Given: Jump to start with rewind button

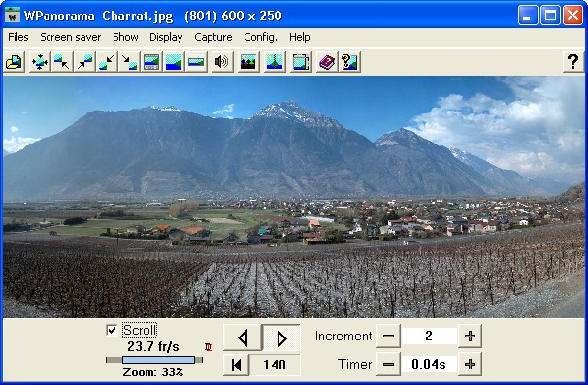Looking at the screenshot, I should [236, 365].
